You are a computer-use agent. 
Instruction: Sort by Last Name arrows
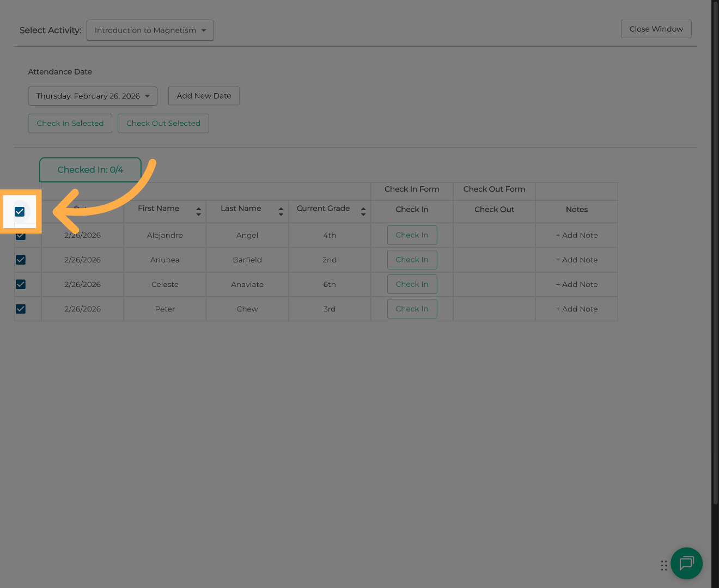(281, 211)
